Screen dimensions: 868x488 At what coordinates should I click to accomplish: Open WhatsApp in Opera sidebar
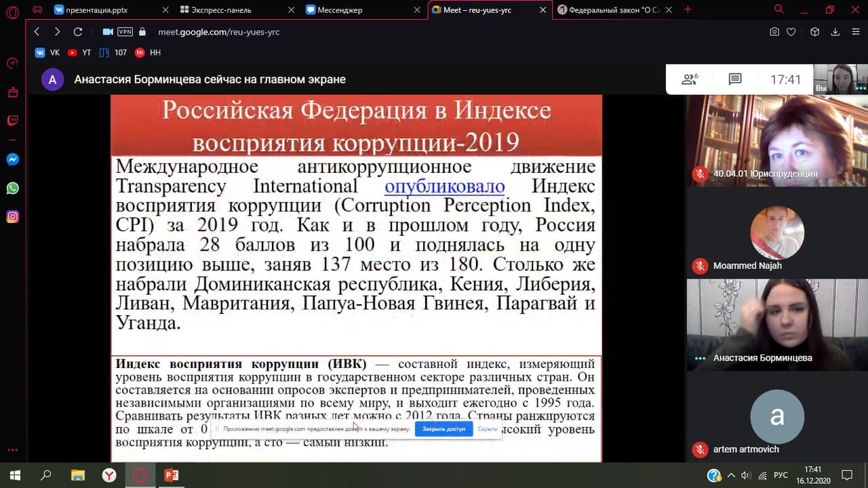point(12,188)
